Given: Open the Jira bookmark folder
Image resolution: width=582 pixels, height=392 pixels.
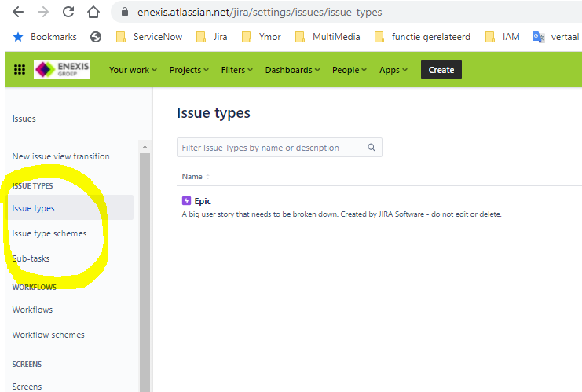Looking at the screenshot, I should (x=211, y=37).
